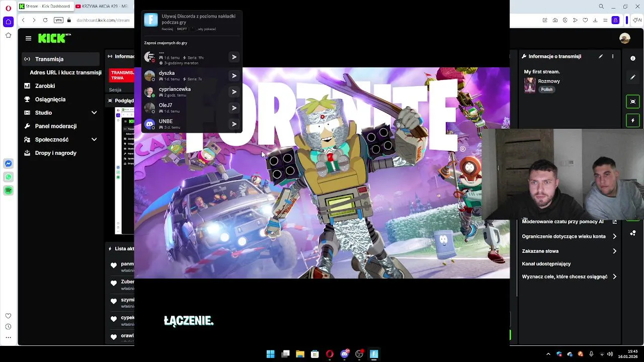The height and width of the screenshot is (362, 644).
Task: Invite first listed friend to game
Action: tap(234, 57)
